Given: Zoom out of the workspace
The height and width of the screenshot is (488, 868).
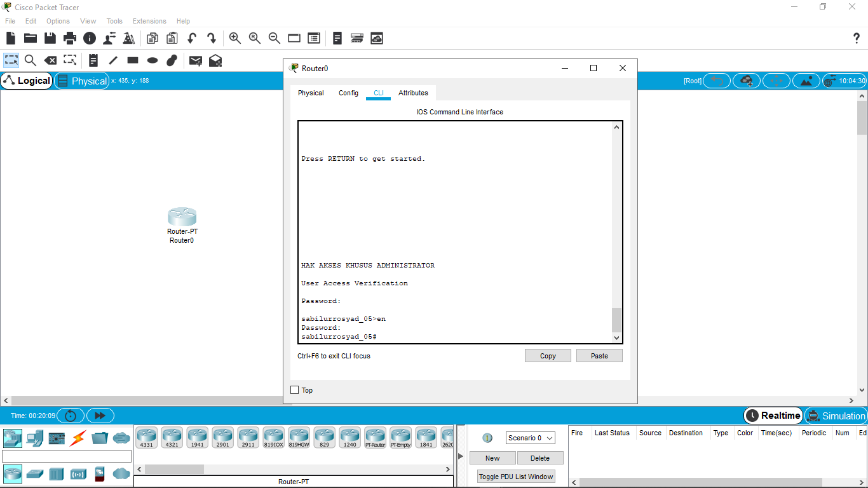Looking at the screenshot, I should (275, 38).
